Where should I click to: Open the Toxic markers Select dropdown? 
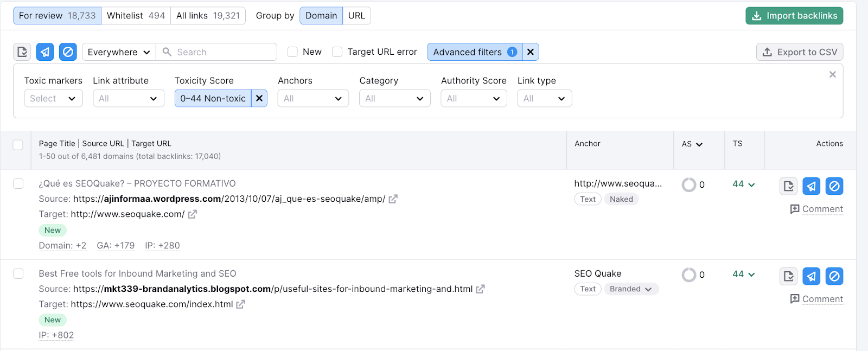(x=53, y=98)
